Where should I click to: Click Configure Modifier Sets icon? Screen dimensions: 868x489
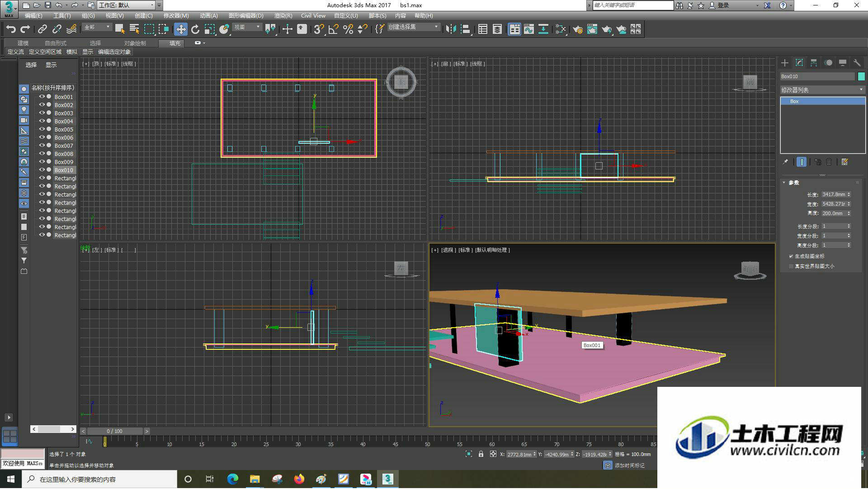844,162
